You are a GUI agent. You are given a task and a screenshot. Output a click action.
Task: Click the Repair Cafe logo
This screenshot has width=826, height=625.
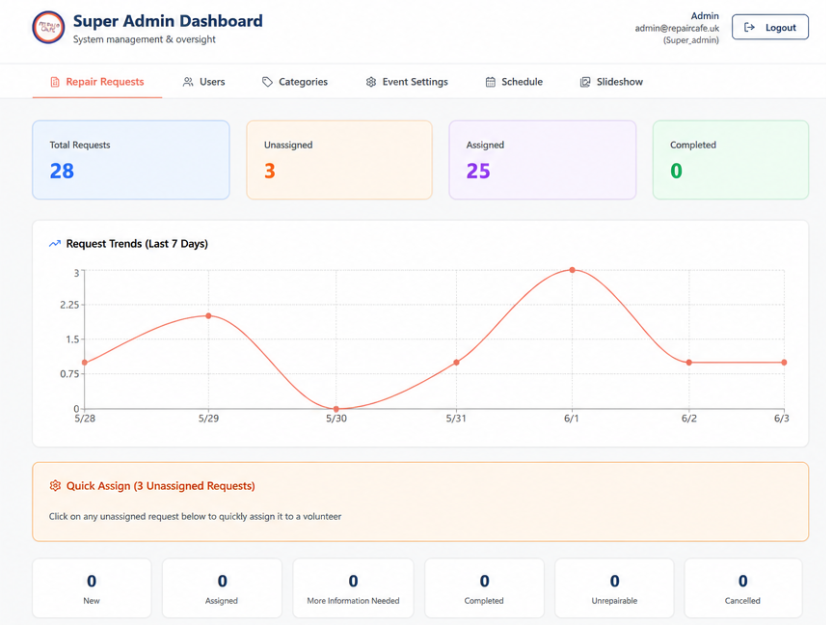[48, 27]
